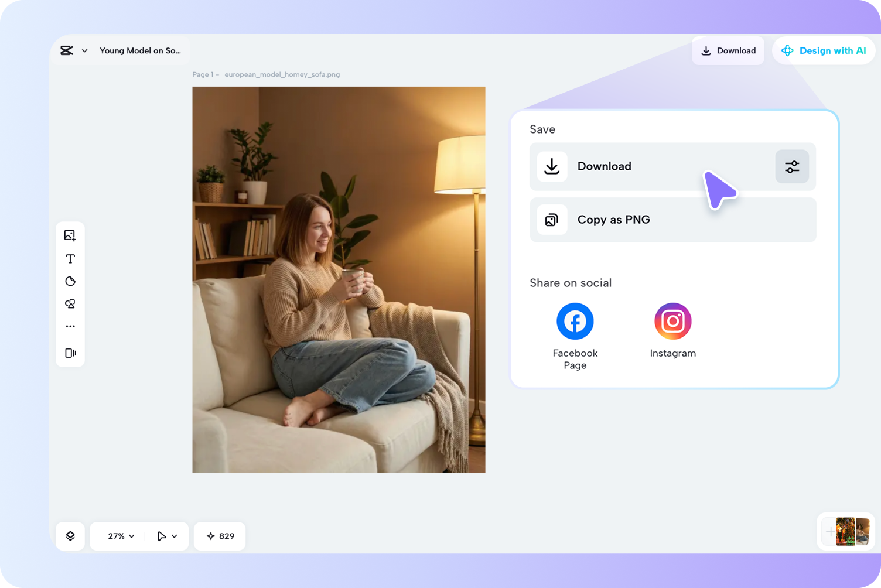Share to Instagram
Viewport: 881px width, 588px height.
click(x=673, y=321)
